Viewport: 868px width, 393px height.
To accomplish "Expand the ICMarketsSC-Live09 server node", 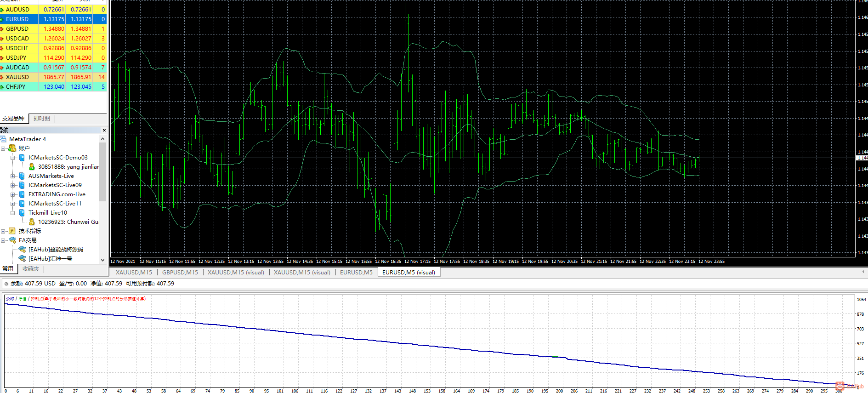I will tap(13, 185).
